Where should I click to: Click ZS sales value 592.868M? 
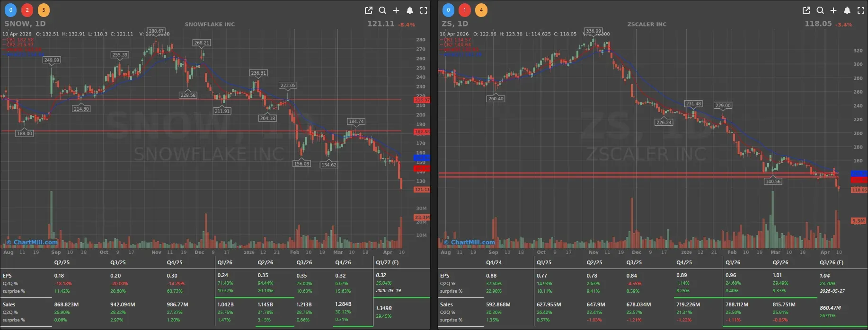coord(498,304)
